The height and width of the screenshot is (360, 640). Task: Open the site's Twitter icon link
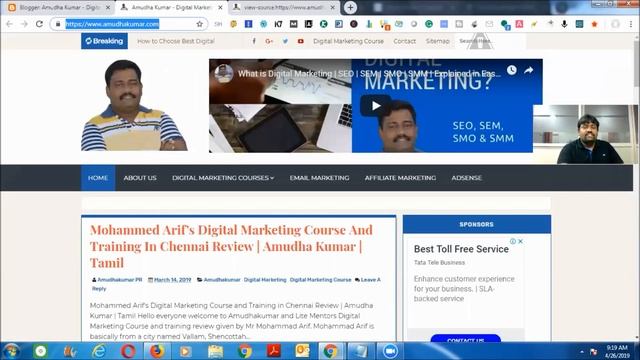coord(285,41)
